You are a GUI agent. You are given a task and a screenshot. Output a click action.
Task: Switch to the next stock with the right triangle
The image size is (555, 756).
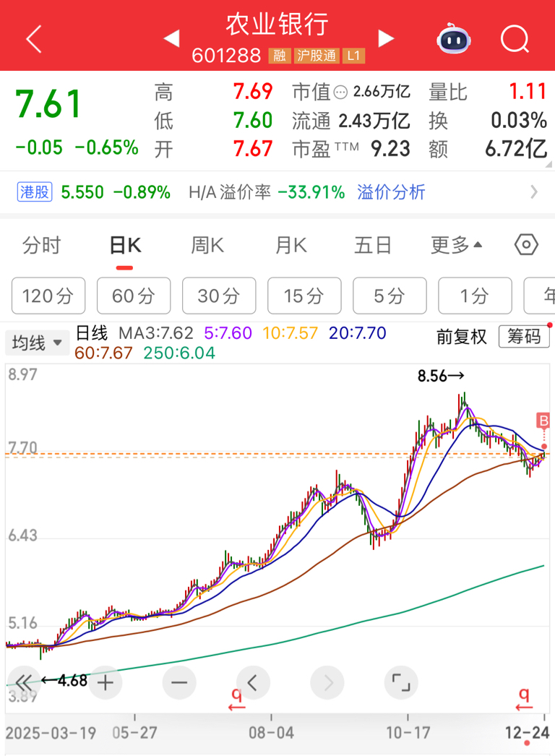click(x=386, y=38)
